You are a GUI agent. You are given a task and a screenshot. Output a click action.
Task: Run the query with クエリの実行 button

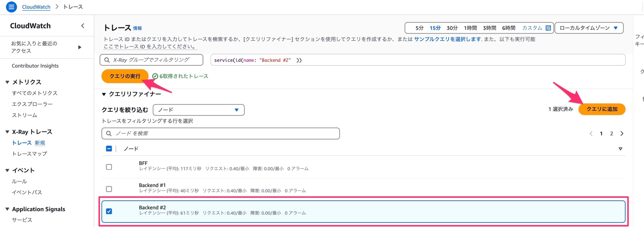pos(125,76)
